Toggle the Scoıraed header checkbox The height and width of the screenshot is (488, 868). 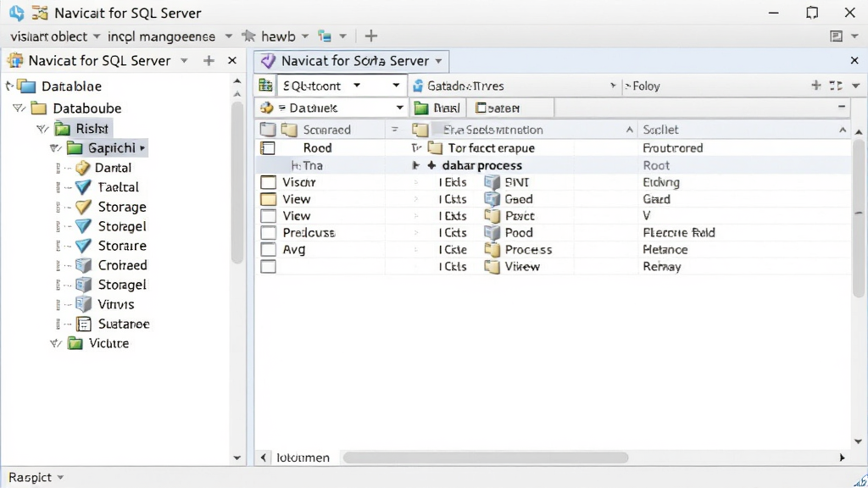(x=268, y=130)
